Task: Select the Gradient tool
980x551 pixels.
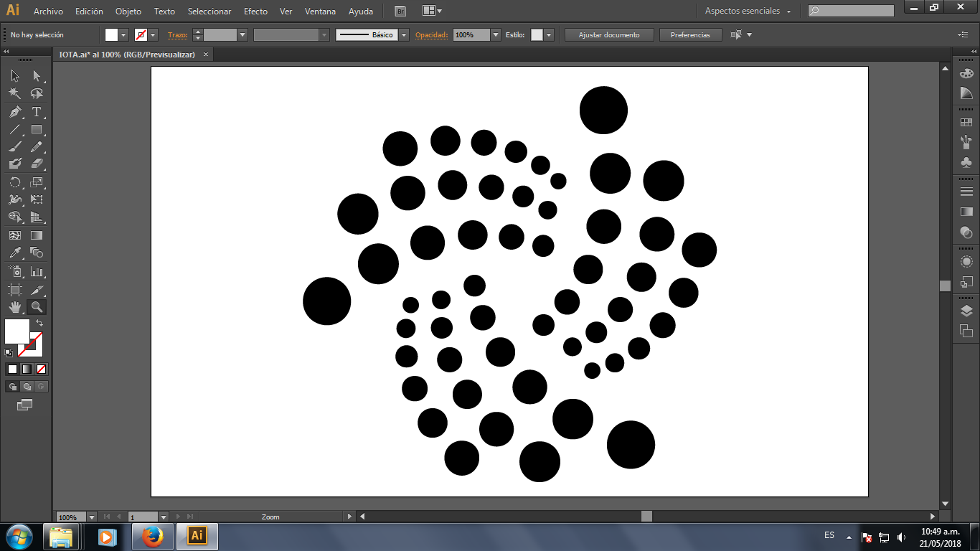Action: pyautogui.click(x=37, y=235)
